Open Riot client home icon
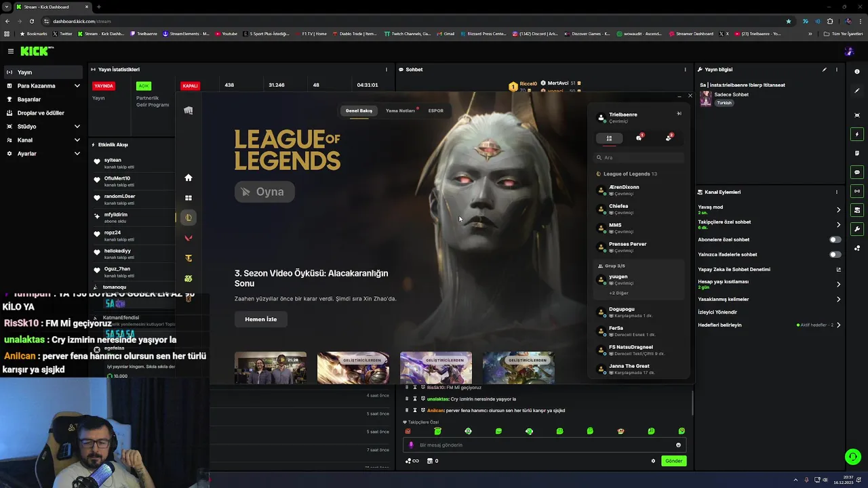 pyautogui.click(x=189, y=178)
